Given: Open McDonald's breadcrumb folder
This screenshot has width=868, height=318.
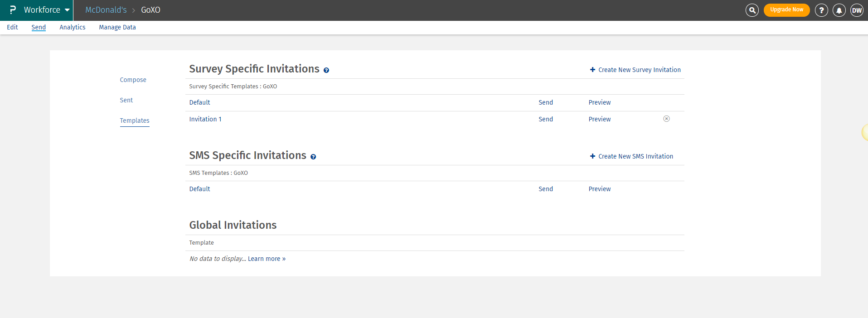Looking at the screenshot, I should (x=106, y=10).
